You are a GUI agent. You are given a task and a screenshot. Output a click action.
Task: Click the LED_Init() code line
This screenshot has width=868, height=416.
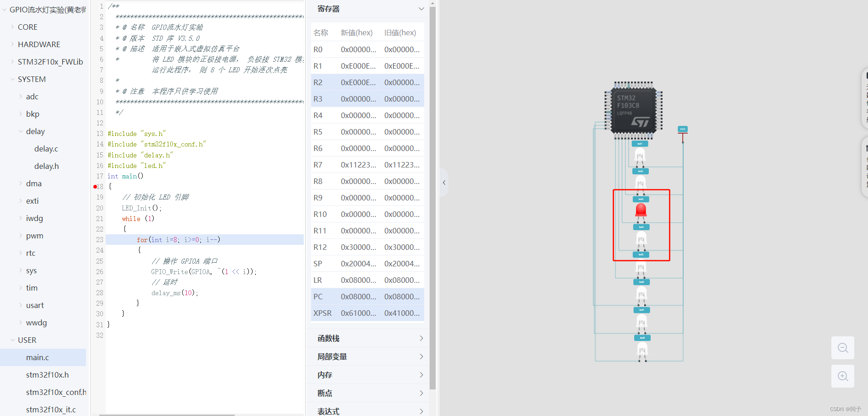(x=141, y=208)
